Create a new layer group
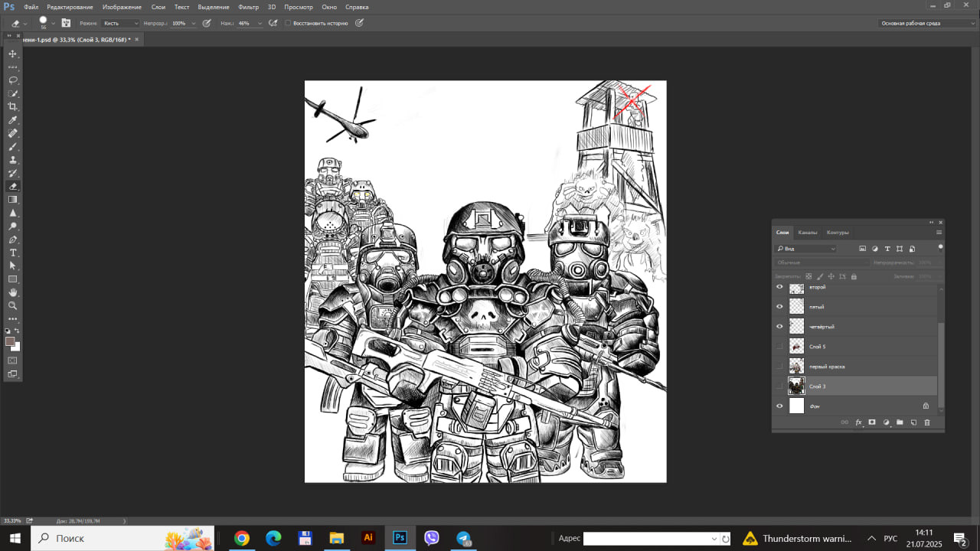 point(900,422)
